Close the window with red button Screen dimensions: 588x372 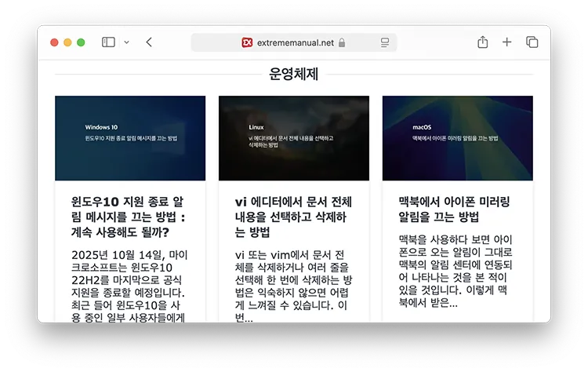(54, 42)
